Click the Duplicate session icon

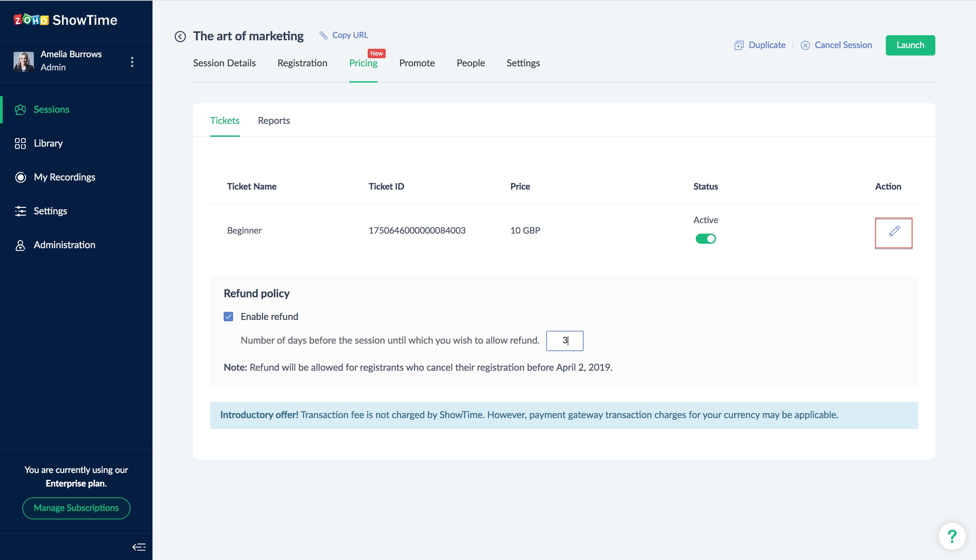tap(738, 45)
